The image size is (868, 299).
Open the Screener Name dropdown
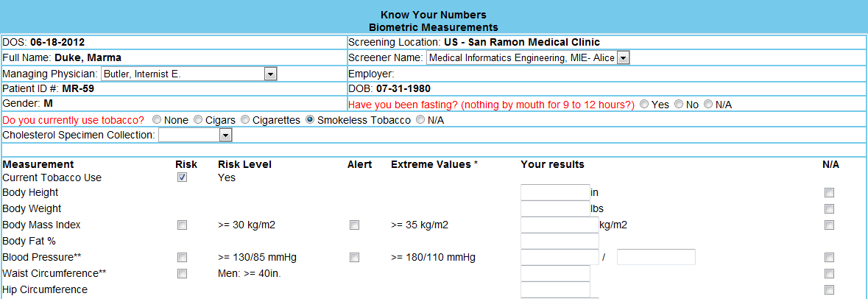tap(623, 57)
